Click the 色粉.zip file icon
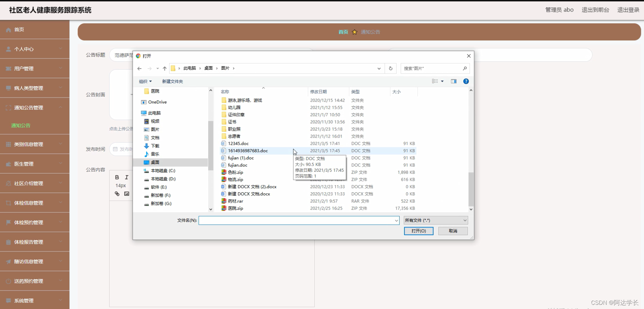 coord(224,172)
